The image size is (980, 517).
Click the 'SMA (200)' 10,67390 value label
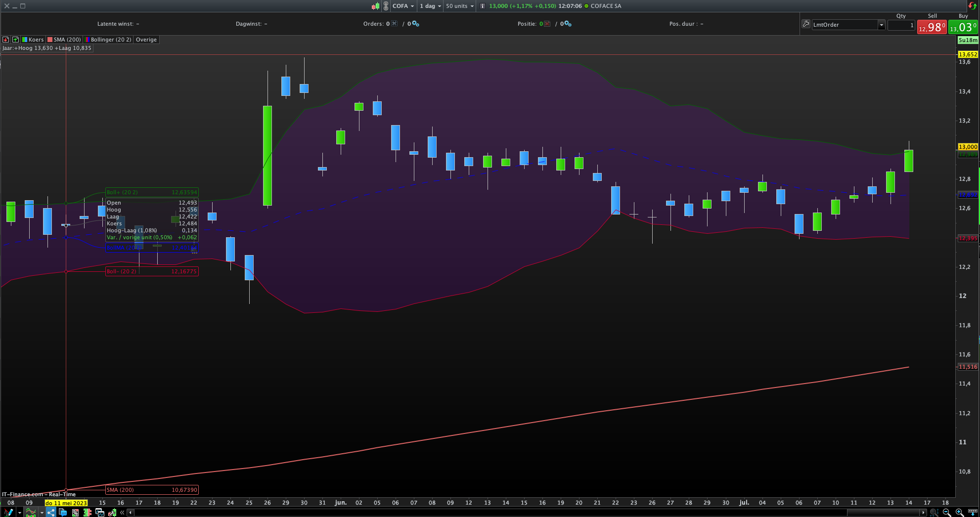click(x=152, y=490)
